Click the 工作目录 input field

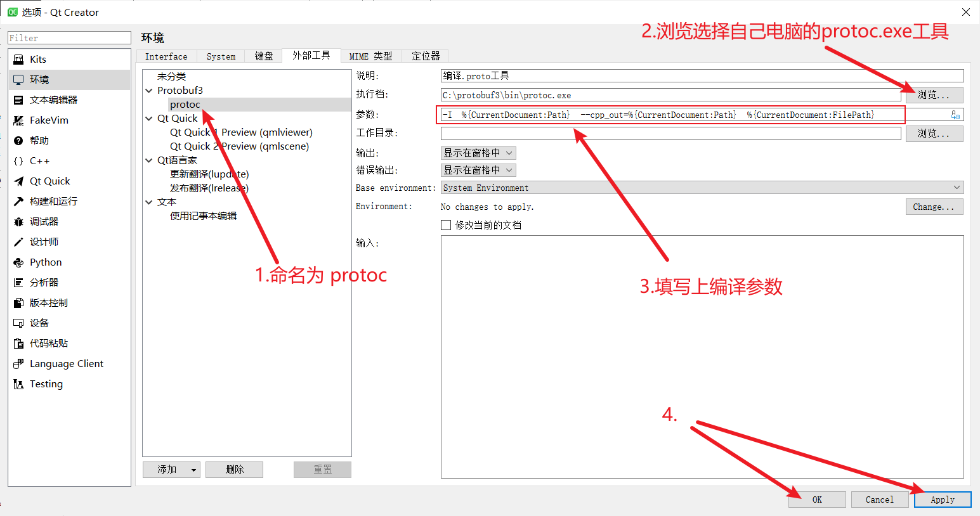coord(671,133)
